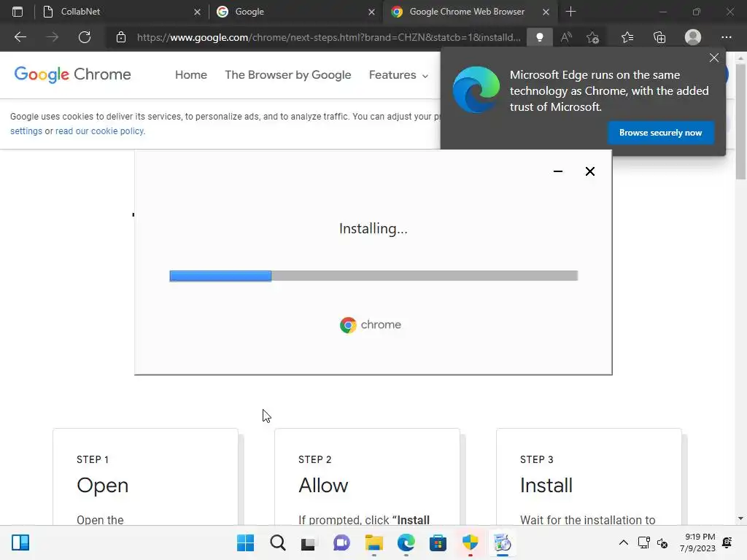
Task: Click the lightbulb tip icon in address bar
Action: (x=539, y=37)
